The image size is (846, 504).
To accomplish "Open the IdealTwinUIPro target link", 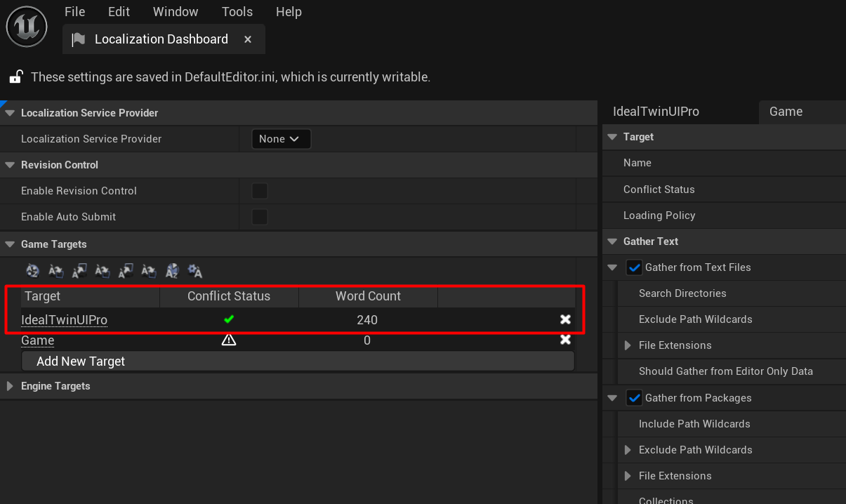I will (64, 320).
